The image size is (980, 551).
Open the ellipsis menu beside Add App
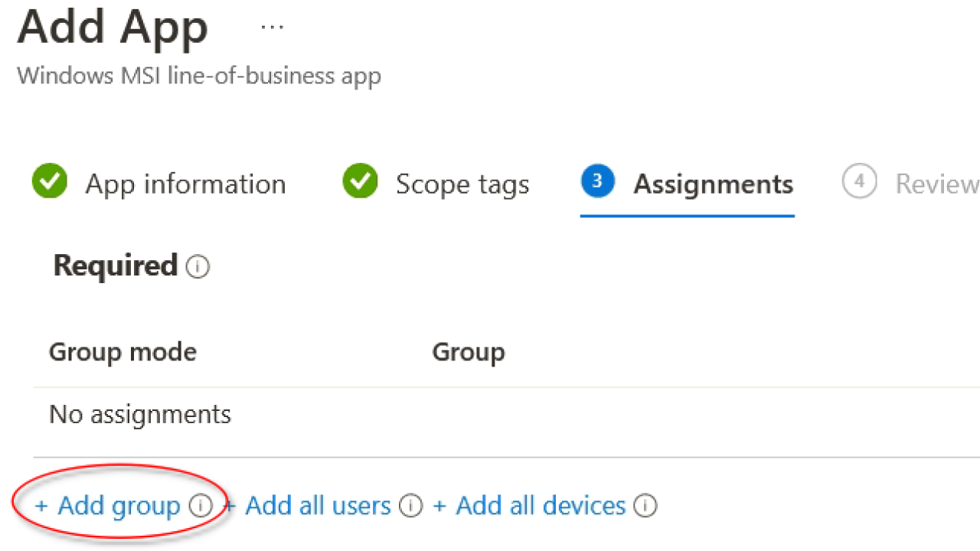coord(272,28)
